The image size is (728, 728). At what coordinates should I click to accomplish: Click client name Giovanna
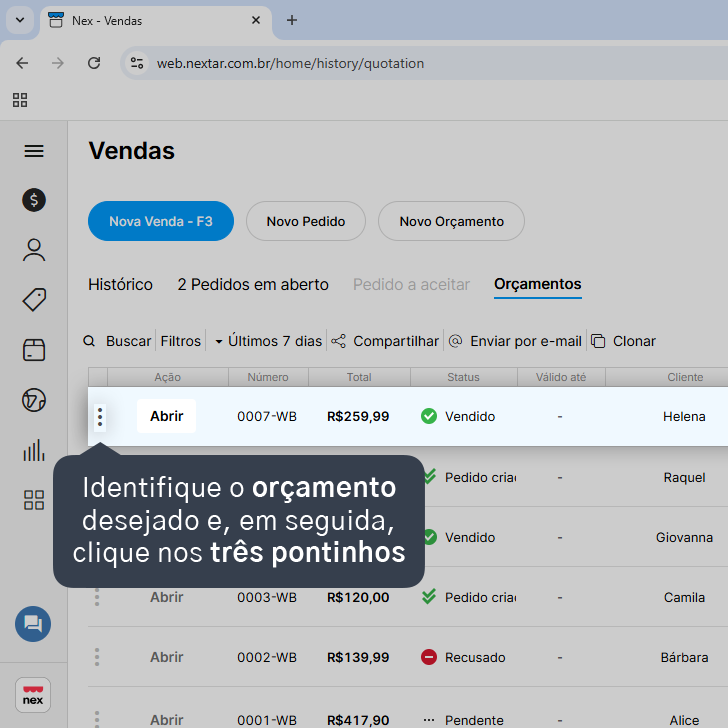(684, 537)
